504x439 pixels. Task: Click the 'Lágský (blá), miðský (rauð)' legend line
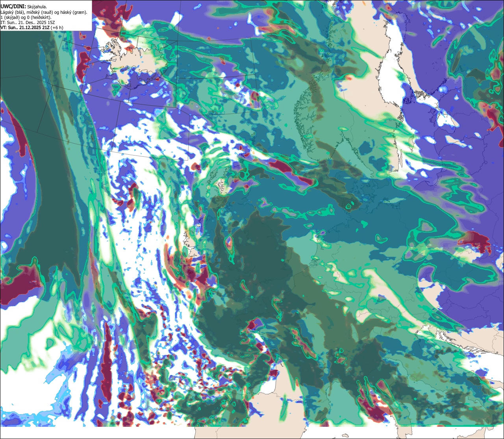[x=44, y=12]
